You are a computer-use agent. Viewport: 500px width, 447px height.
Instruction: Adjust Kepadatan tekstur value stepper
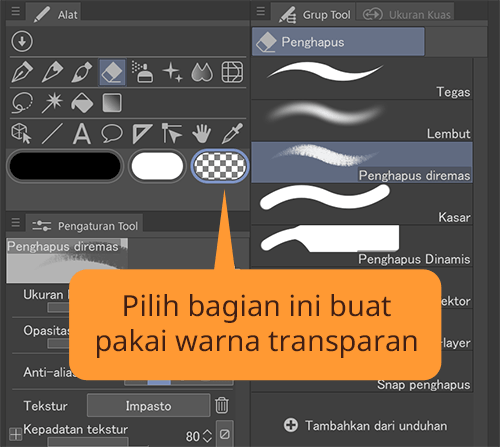click(x=207, y=436)
